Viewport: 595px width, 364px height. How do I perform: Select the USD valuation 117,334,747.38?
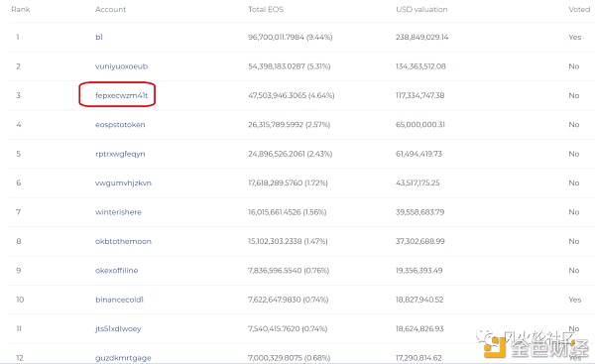[x=420, y=95]
